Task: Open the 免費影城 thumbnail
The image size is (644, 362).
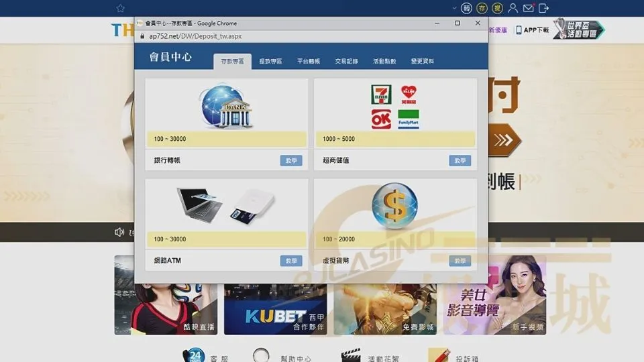Action: coord(385,308)
